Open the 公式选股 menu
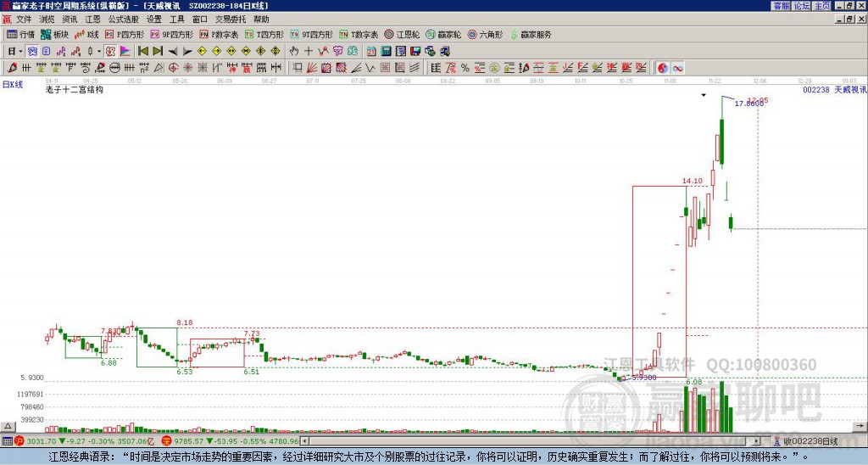The width and height of the screenshot is (868, 465). click(x=122, y=19)
